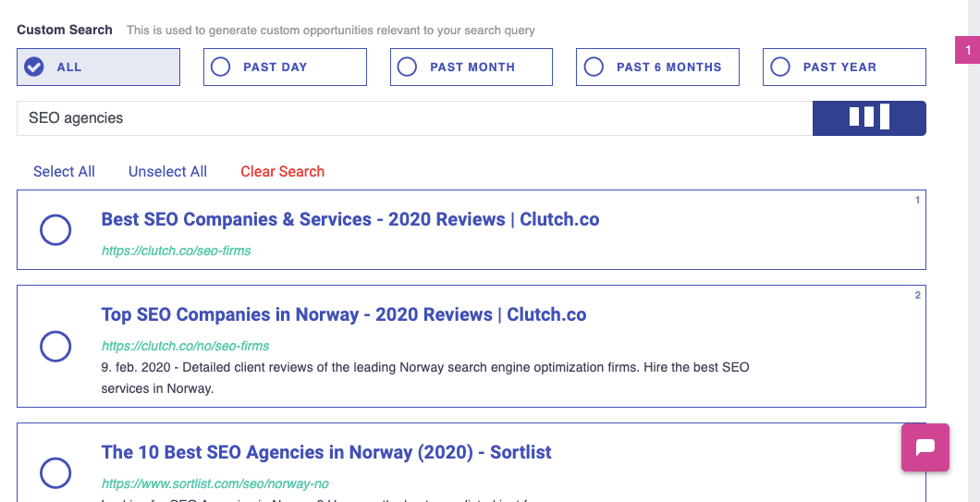Click the Select All link
This screenshot has height=502, width=980.
64,171
